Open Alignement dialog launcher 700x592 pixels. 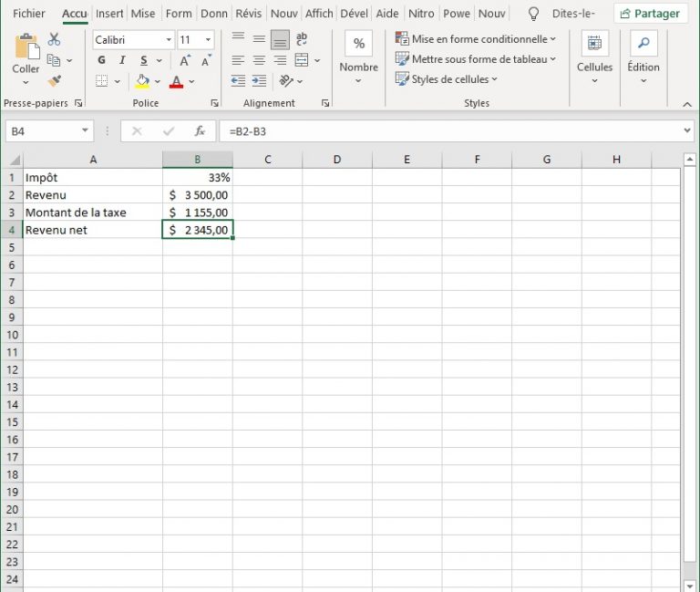coord(325,103)
